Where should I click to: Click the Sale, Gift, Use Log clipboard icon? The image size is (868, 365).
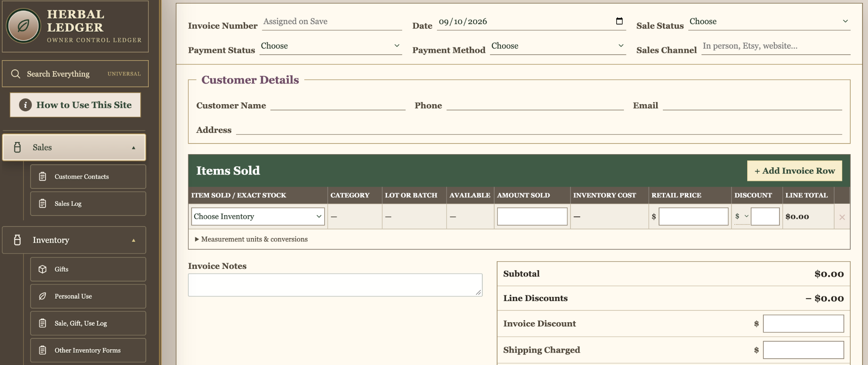[42, 324]
